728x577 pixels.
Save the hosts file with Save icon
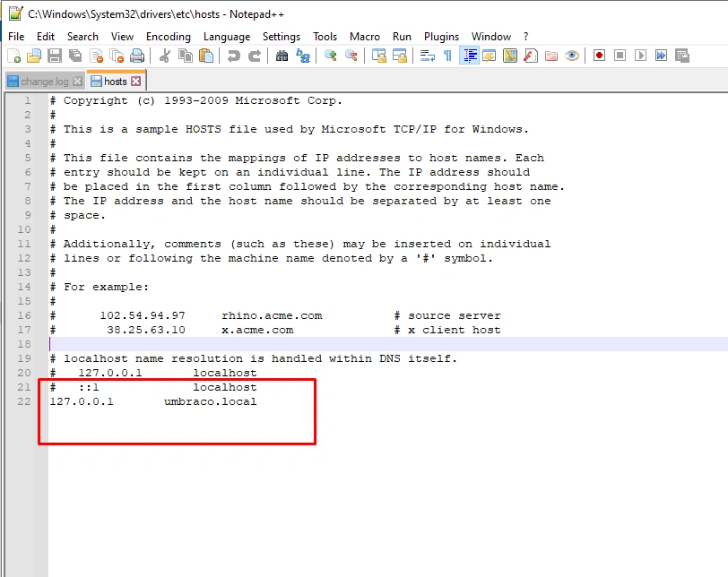click(x=55, y=56)
